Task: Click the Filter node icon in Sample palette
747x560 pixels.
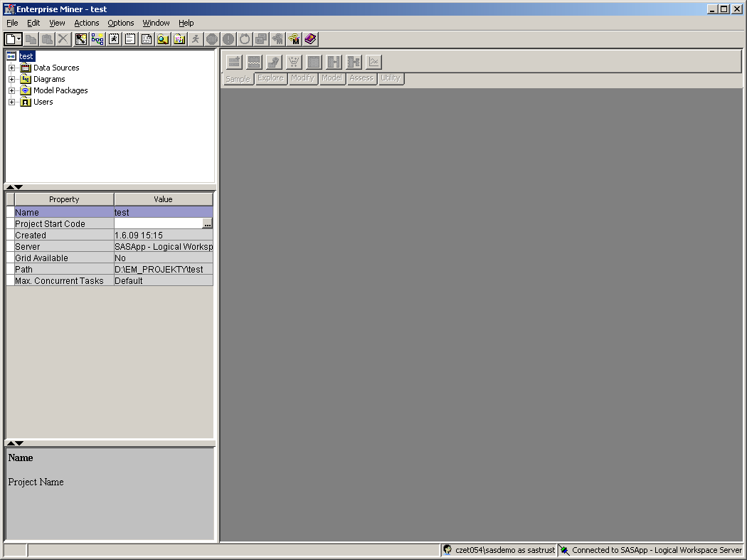Action: 274,62
